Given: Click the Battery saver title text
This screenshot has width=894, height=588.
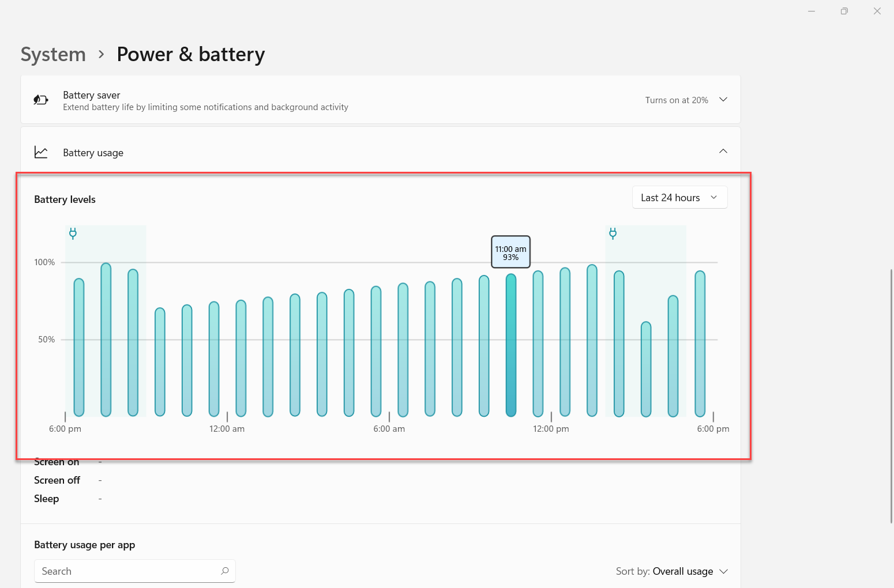Looking at the screenshot, I should coord(91,95).
